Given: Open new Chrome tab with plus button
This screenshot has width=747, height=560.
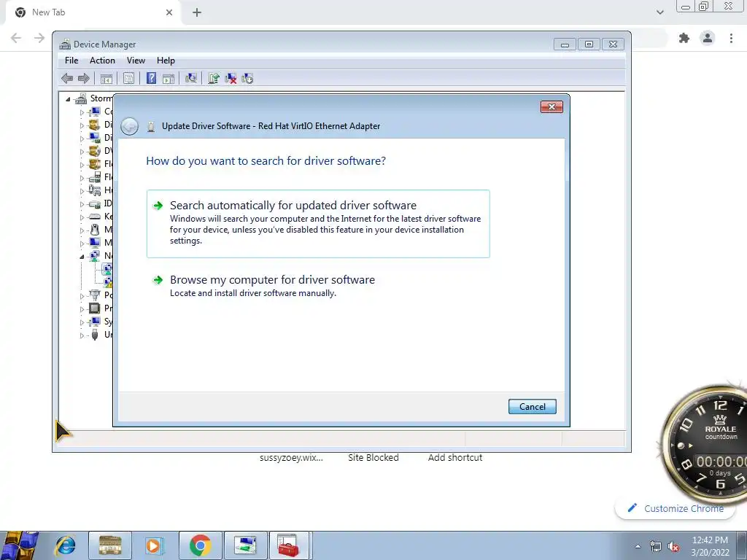Looking at the screenshot, I should pyautogui.click(x=197, y=12).
